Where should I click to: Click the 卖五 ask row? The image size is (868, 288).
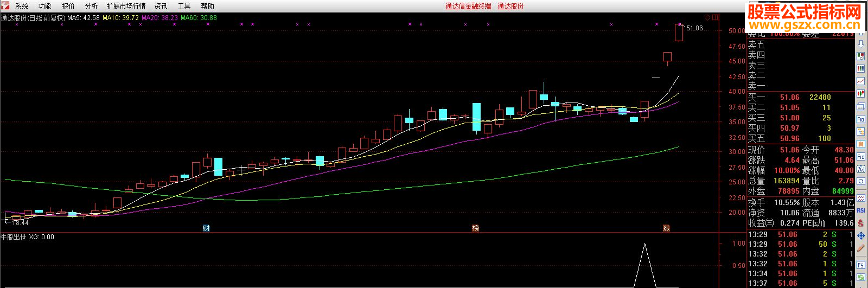[801, 44]
